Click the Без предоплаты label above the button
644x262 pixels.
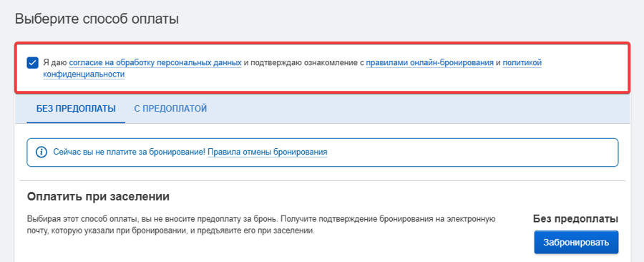click(576, 219)
